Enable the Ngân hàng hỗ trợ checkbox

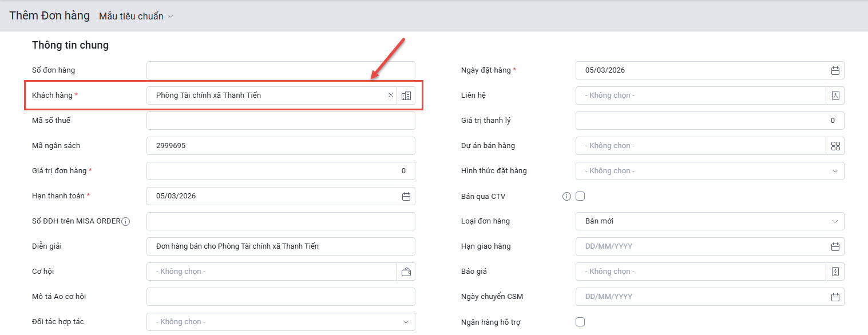point(580,322)
